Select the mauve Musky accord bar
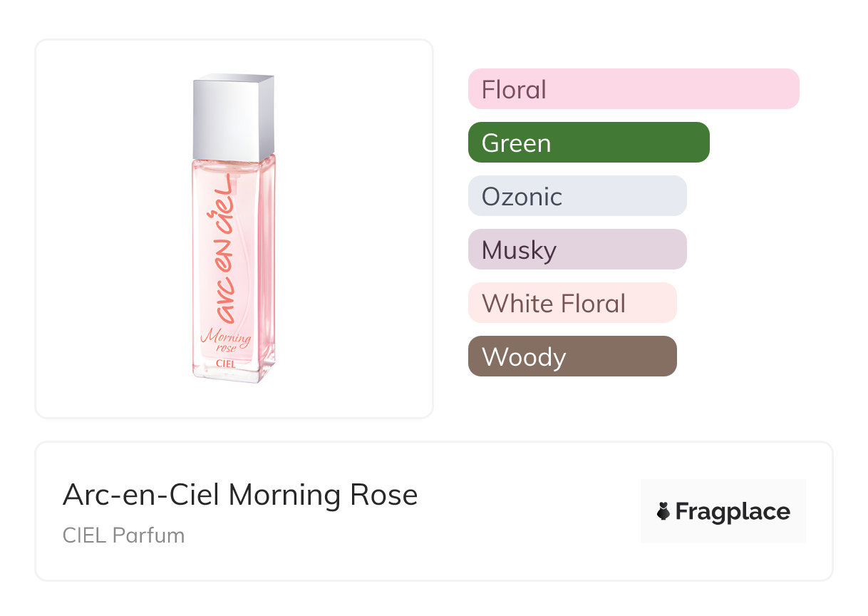 click(x=577, y=250)
